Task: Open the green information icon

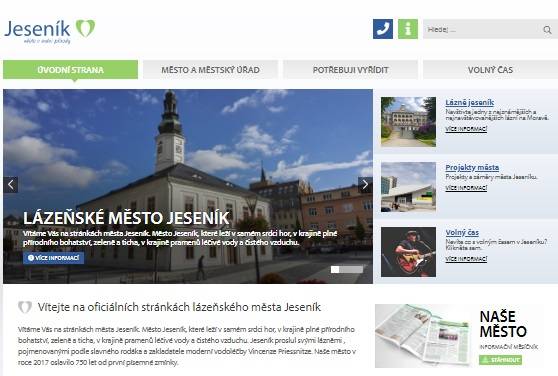Action: pyautogui.click(x=408, y=29)
